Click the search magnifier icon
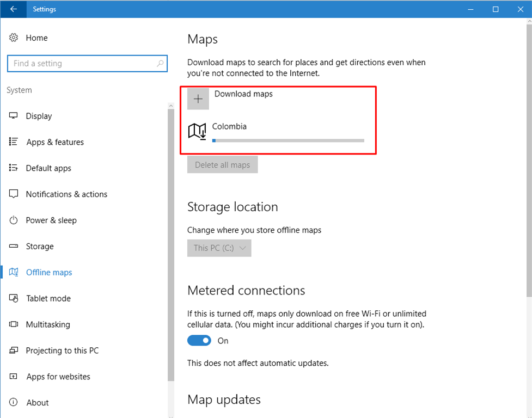The height and width of the screenshot is (418, 532). click(x=160, y=64)
